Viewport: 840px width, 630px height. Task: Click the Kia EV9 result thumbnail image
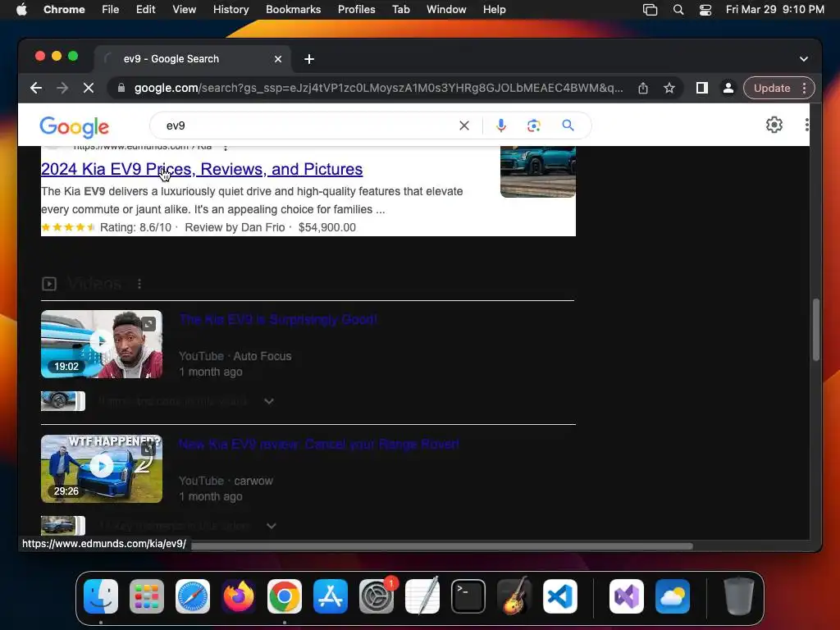(x=538, y=171)
